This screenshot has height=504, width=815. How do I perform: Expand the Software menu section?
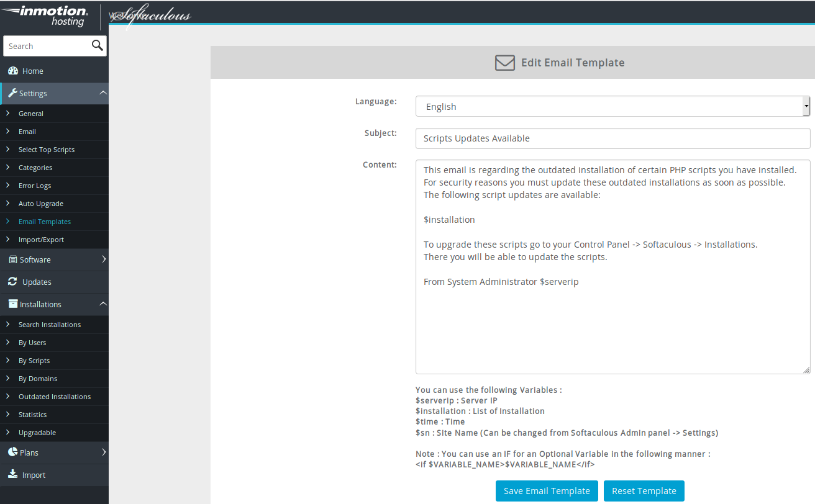(x=104, y=259)
